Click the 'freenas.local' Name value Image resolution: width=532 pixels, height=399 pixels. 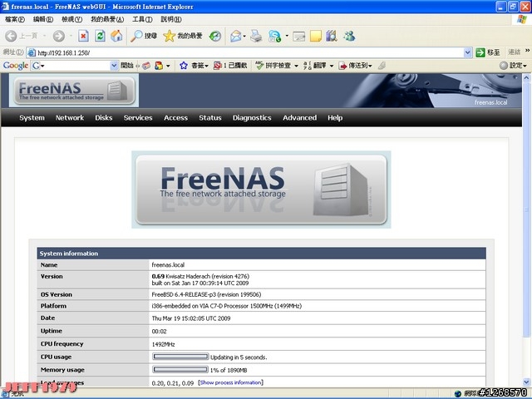point(168,264)
